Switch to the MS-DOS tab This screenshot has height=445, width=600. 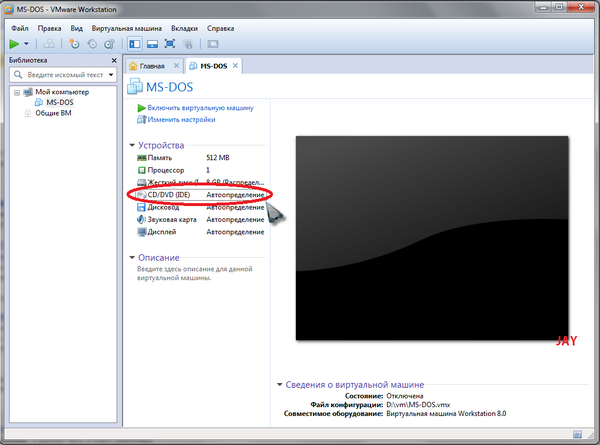214,66
